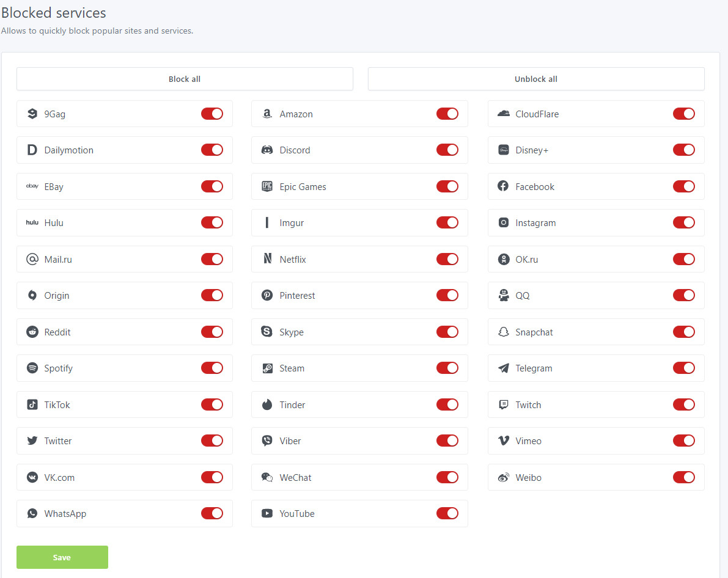Click the Steam icon
This screenshot has height=578, width=728.
coord(267,368)
